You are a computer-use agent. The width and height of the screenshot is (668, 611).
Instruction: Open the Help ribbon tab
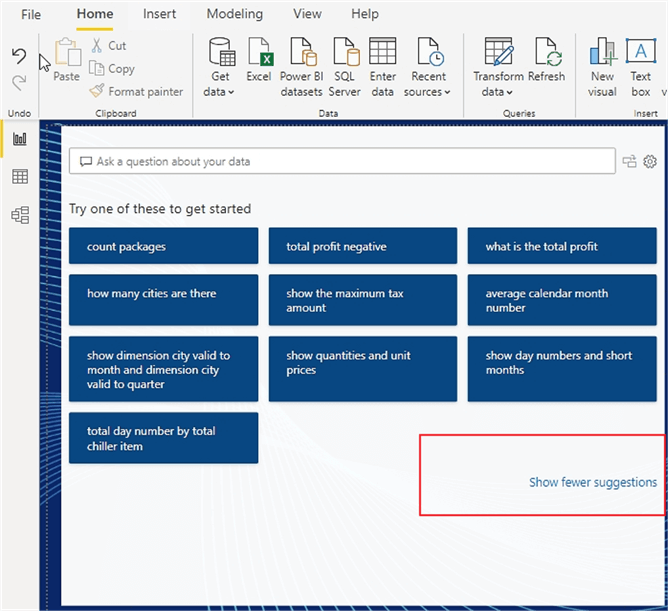tap(365, 14)
